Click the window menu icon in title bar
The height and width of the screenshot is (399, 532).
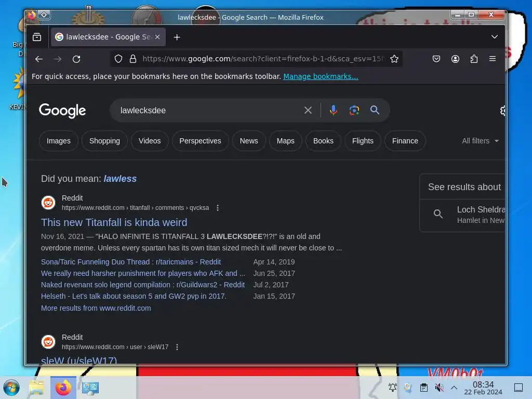(x=44, y=15)
